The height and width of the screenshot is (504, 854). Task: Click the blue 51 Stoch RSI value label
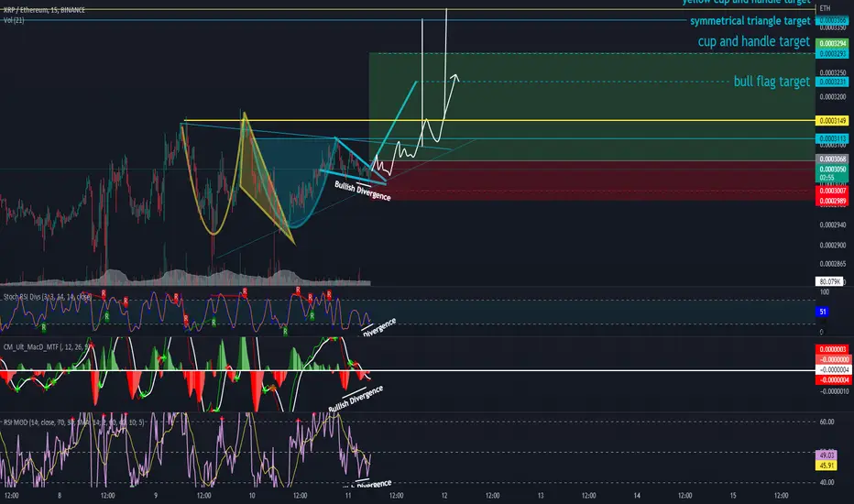(x=823, y=312)
